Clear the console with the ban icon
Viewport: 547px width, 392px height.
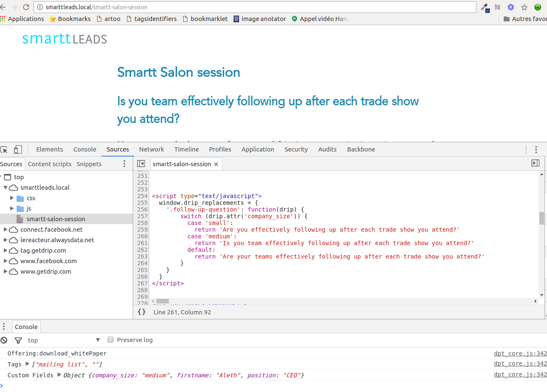4,340
